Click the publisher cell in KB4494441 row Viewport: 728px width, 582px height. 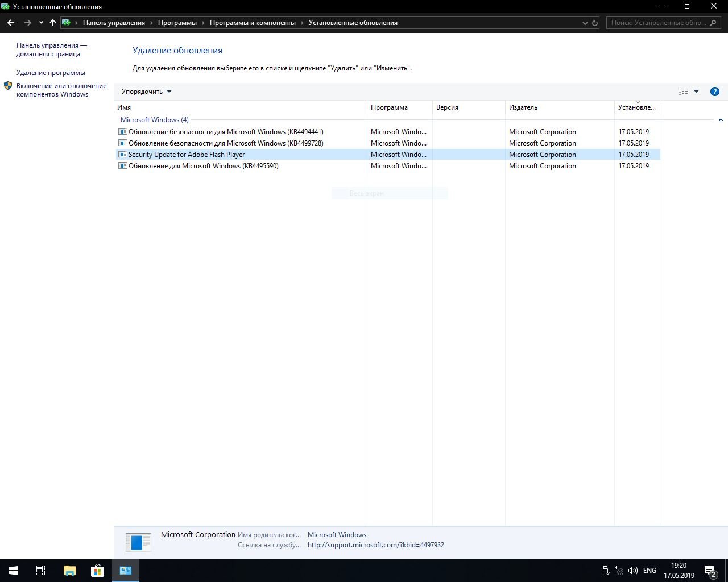point(543,132)
